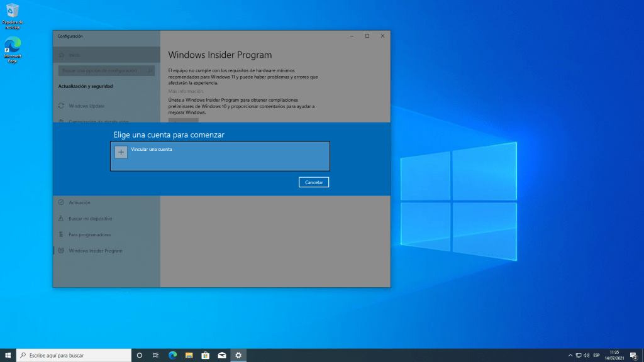Click the plus icon for Vincular una cuenta
644x362 pixels.
121,152
